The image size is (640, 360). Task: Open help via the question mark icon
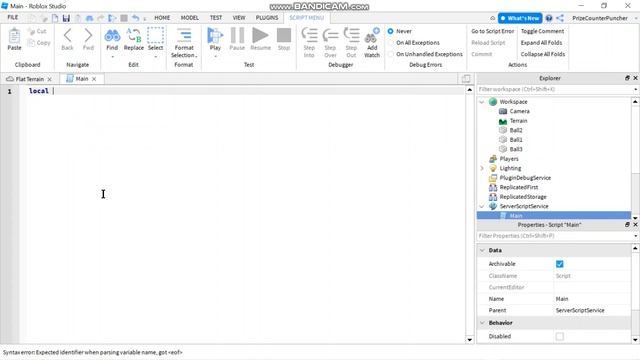point(549,18)
